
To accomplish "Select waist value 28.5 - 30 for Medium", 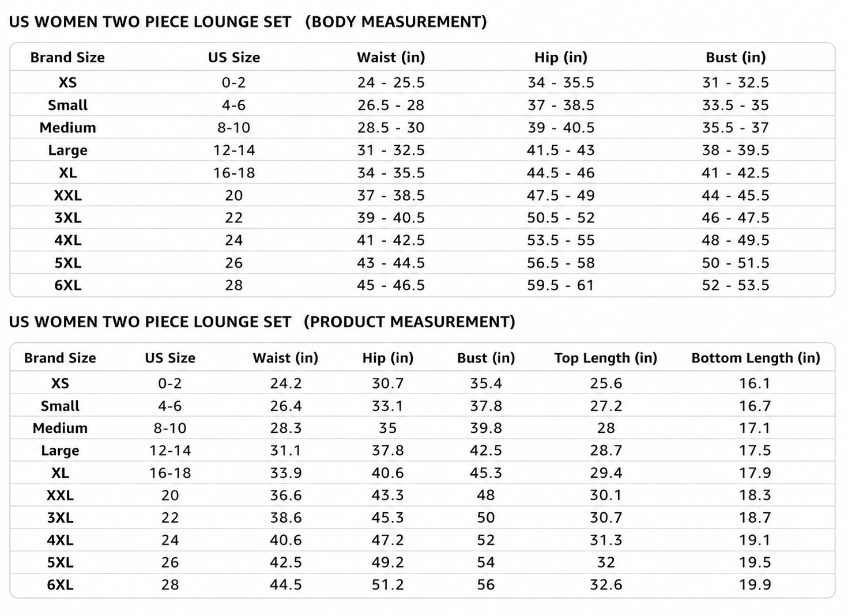I will [391, 127].
